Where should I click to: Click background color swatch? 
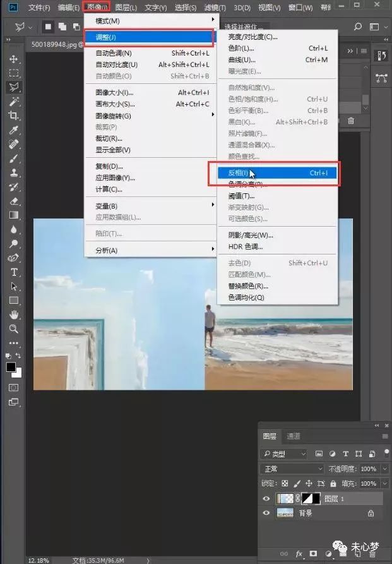pyautogui.click(x=18, y=374)
